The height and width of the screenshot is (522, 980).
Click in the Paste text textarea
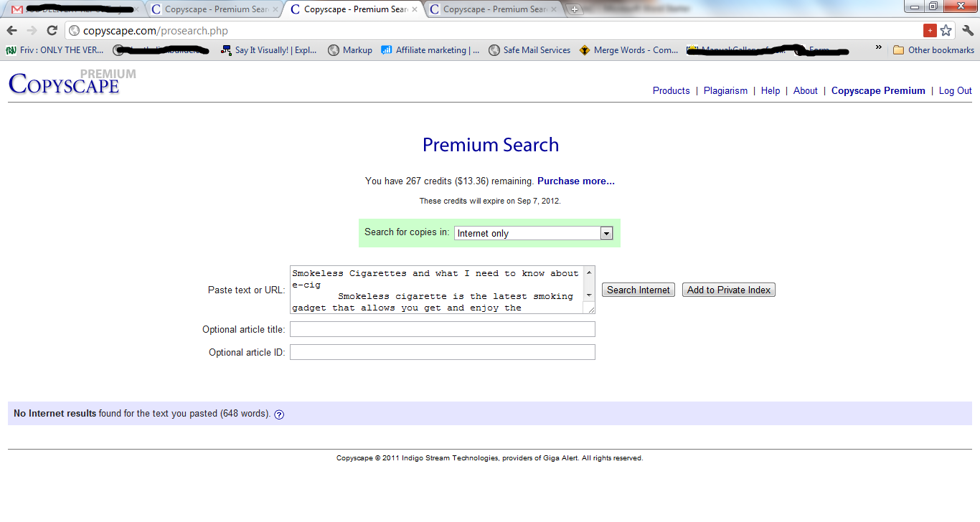click(x=436, y=290)
